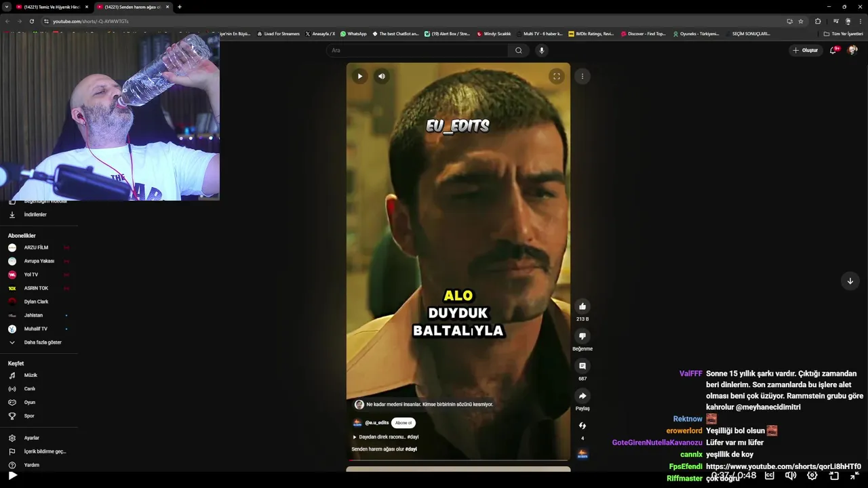Open 'IMDb: Ratings, Revi...' bookmark
868x488 pixels.
pos(591,34)
